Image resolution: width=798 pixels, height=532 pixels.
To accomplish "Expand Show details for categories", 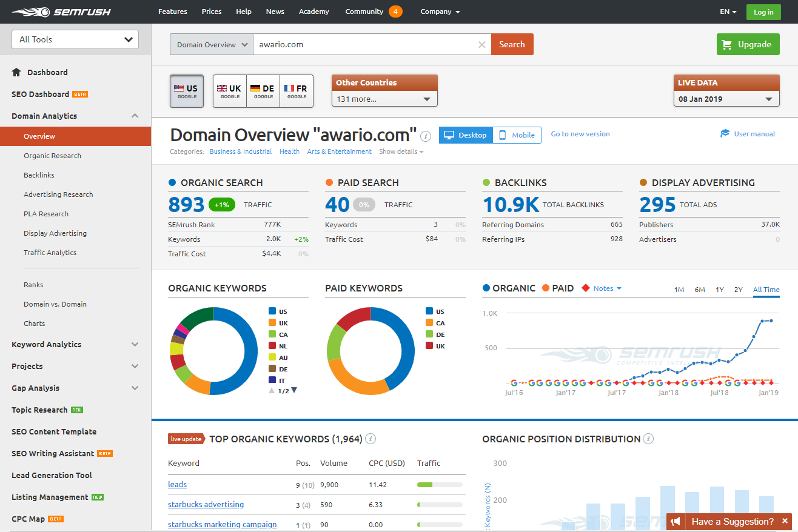I will pyautogui.click(x=401, y=151).
